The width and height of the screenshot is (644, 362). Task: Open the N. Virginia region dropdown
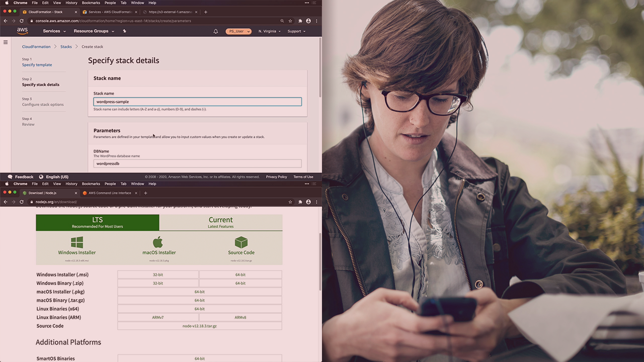point(270,31)
